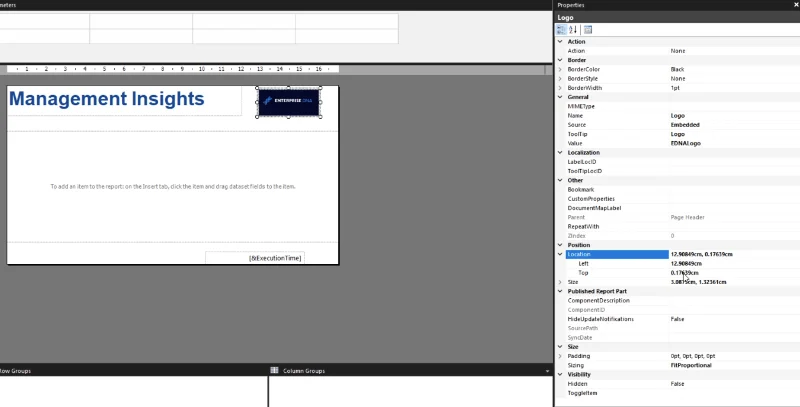Collapse the Other category
800x407 pixels.
560,180
